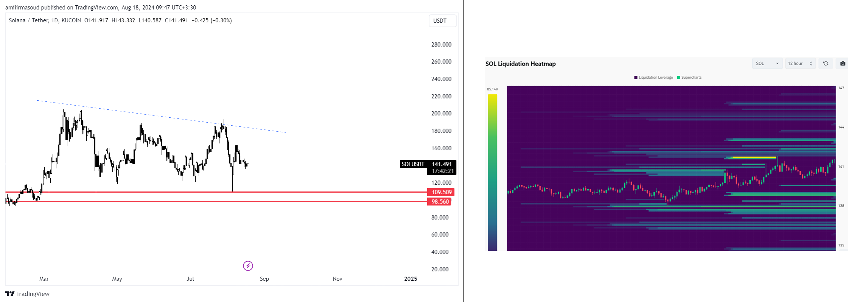The image size is (868, 302).
Task: Click the bright yellow liquidation band in the heatmap
Action: click(754, 157)
